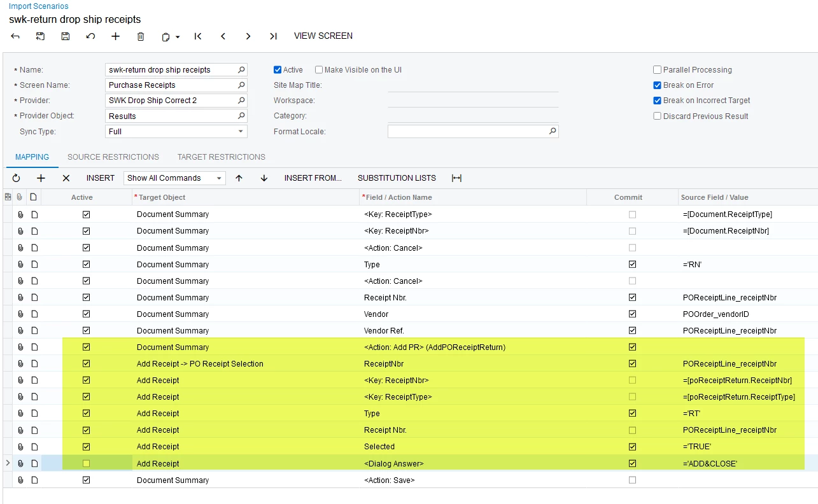This screenshot has width=818, height=504.
Task: Enable Parallel Processing
Action: point(657,69)
